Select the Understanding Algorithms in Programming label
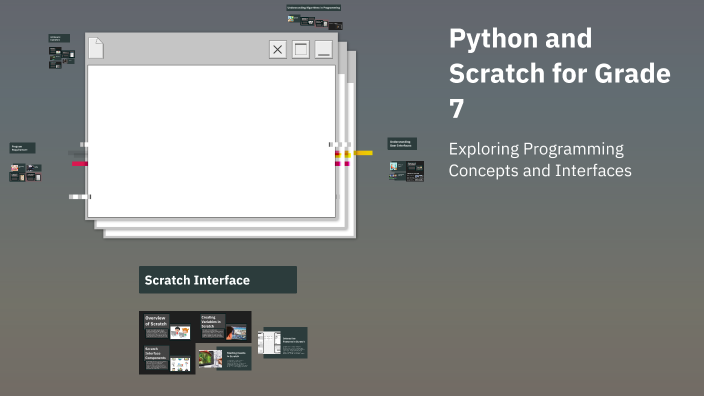The width and height of the screenshot is (704, 396). click(x=314, y=8)
